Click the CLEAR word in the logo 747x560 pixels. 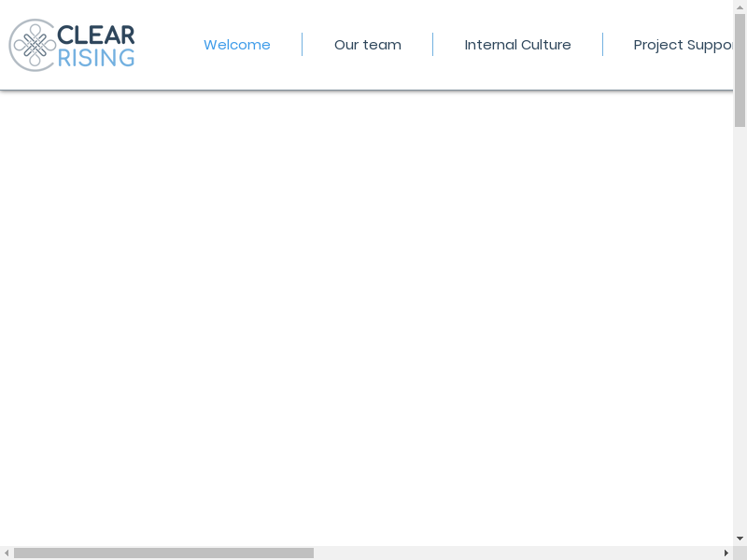(x=96, y=35)
